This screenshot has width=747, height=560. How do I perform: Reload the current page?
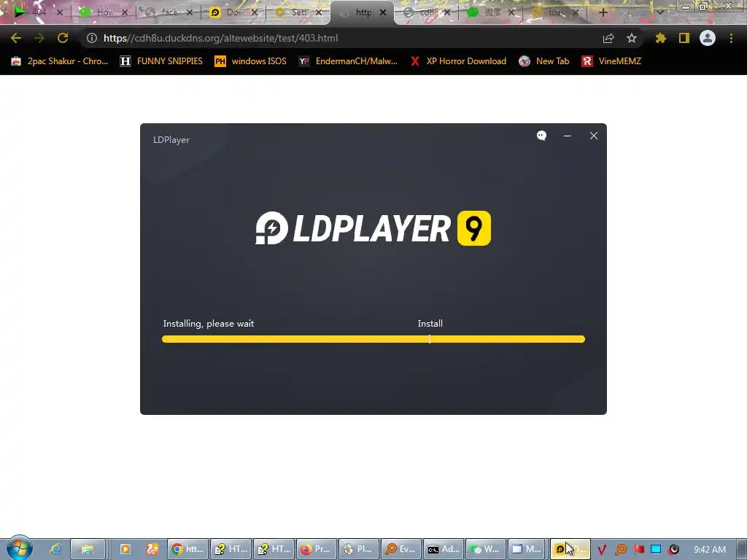coord(63,38)
